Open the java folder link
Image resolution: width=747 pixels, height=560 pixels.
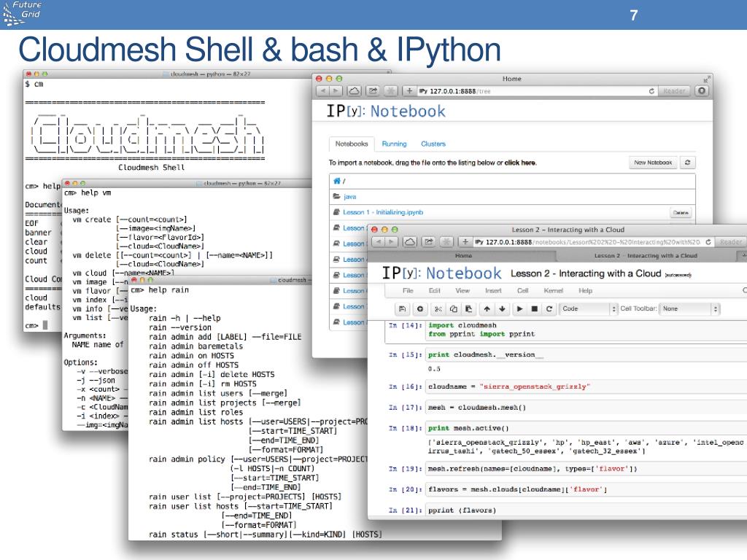[x=349, y=196]
